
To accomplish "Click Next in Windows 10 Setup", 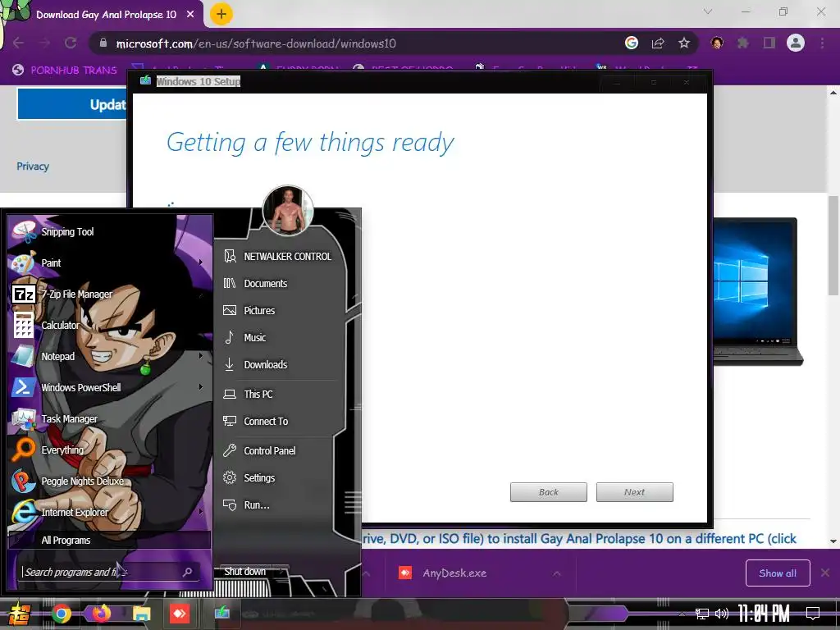I will (635, 492).
